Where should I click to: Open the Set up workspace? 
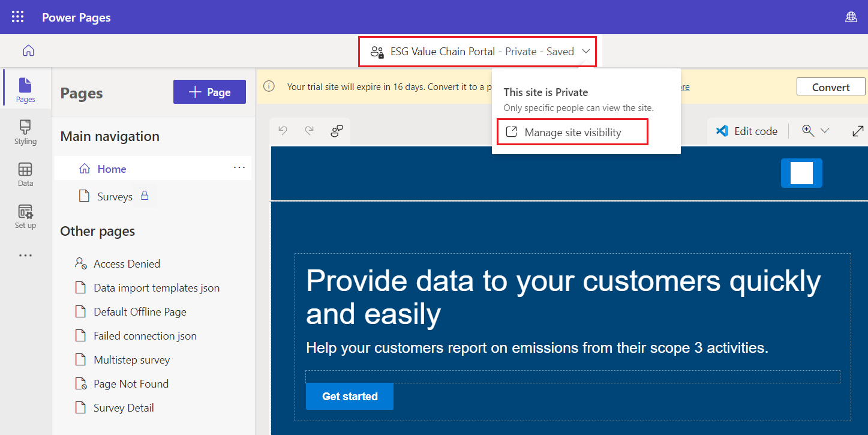[x=25, y=216]
